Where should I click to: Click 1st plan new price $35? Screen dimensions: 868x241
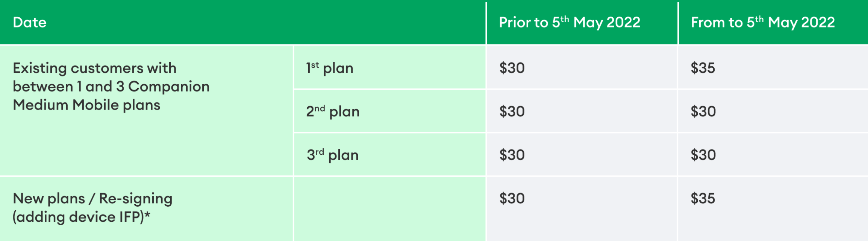(x=703, y=68)
